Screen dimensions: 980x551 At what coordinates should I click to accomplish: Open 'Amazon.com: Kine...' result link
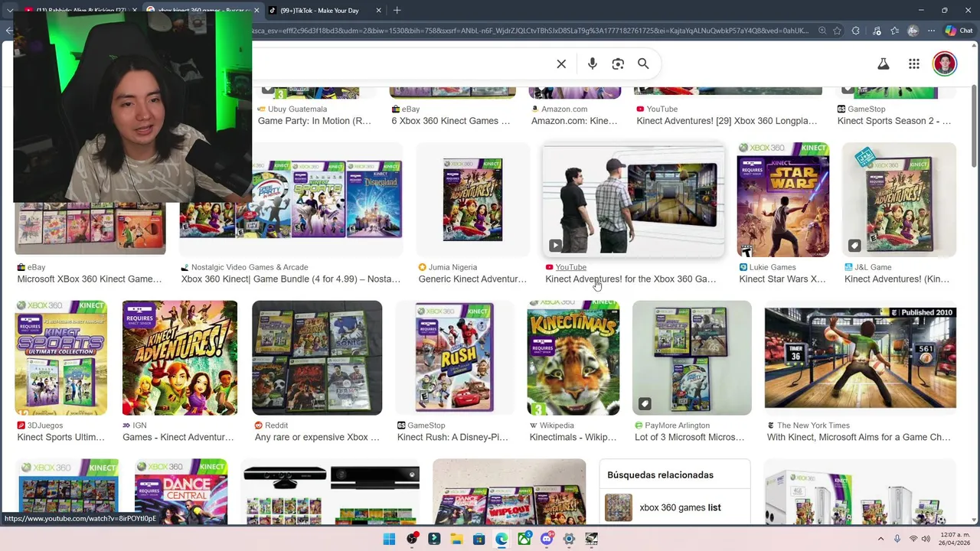574,121
